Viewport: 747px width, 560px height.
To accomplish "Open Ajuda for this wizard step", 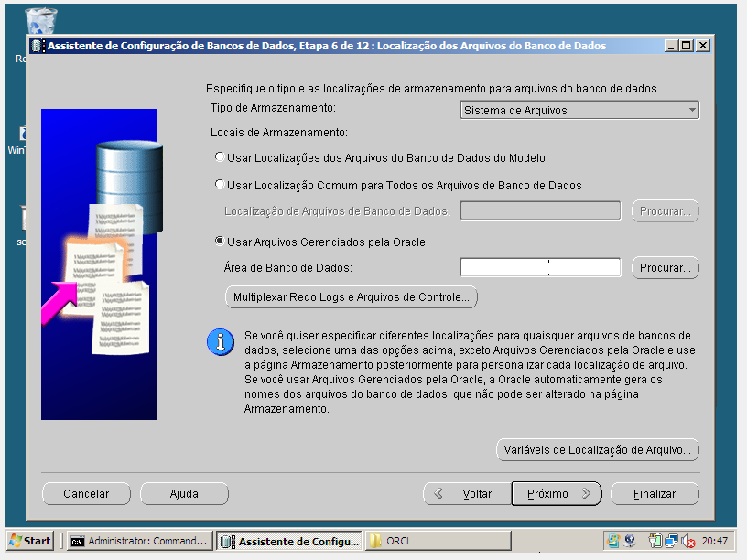I will click(184, 494).
